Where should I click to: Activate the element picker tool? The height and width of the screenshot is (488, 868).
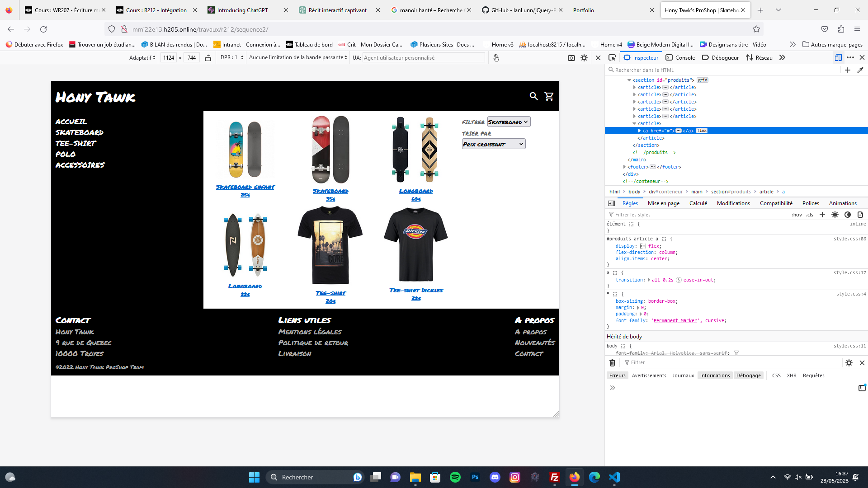[612, 57]
